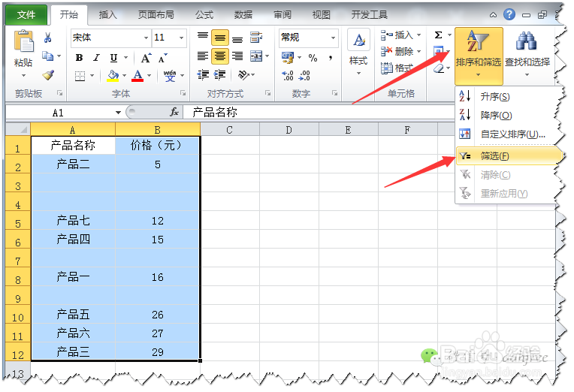This screenshot has height=392, width=574.
Task: Click the phonetic guide wén icon
Action: (x=170, y=76)
